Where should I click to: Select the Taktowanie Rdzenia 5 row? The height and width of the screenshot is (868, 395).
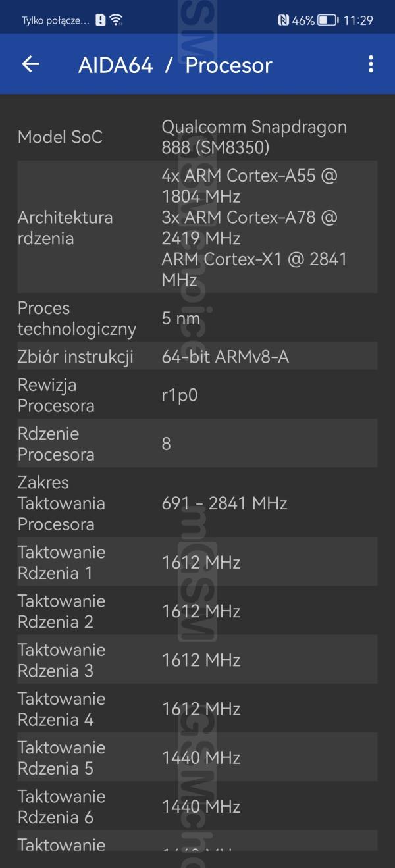tap(197, 757)
